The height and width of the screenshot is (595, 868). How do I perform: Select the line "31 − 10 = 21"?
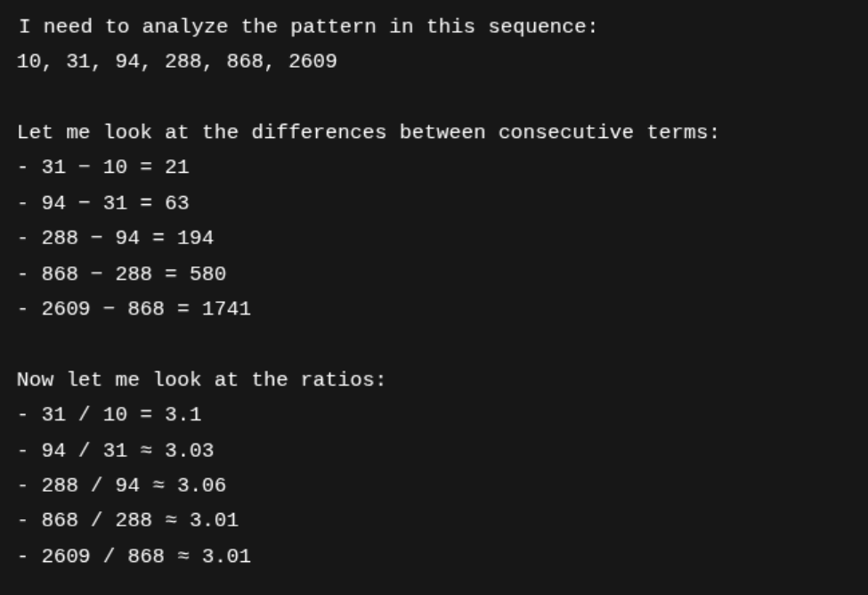[x=115, y=167]
